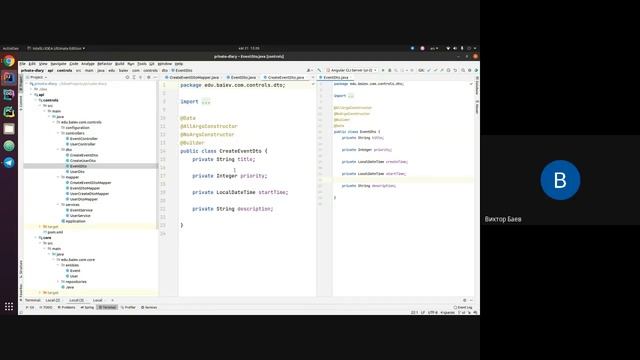
Task: Click the Debug bug icon in toolbar
Action: tap(389, 70)
